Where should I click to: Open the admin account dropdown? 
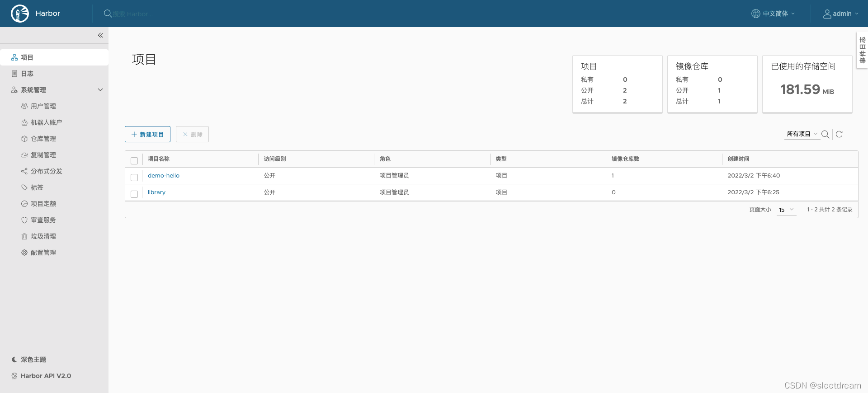[841, 14]
